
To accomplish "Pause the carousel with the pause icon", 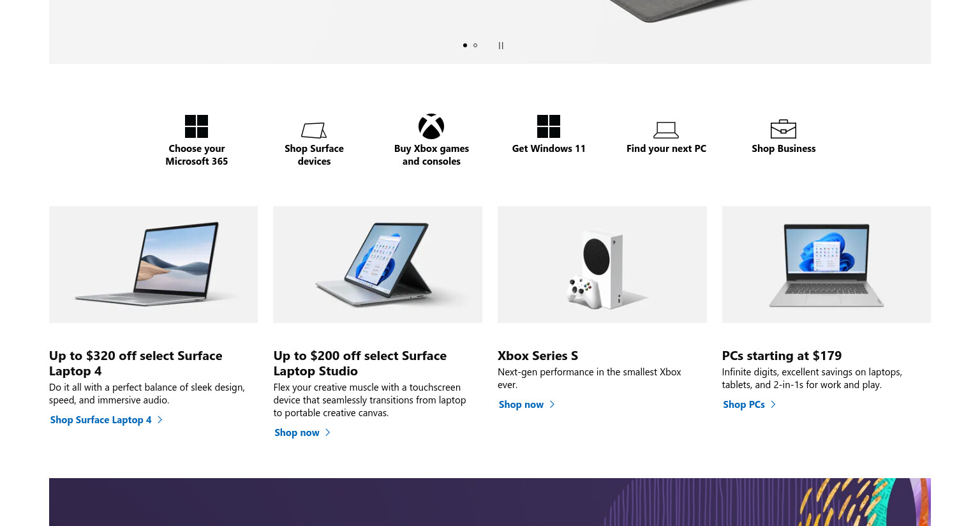I will point(501,45).
